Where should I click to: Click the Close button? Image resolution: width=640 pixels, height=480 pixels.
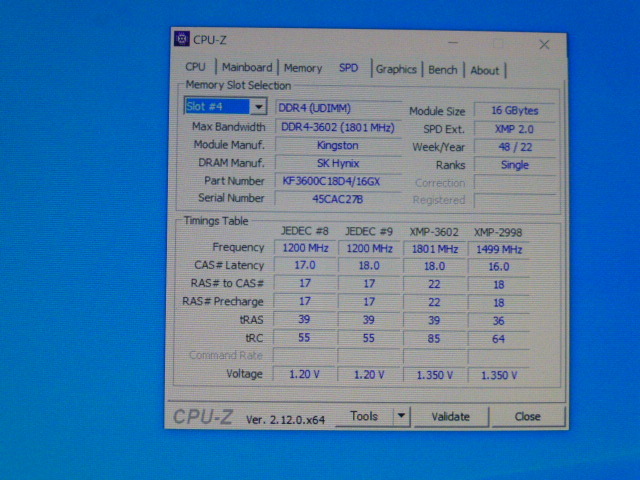pos(527,417)
